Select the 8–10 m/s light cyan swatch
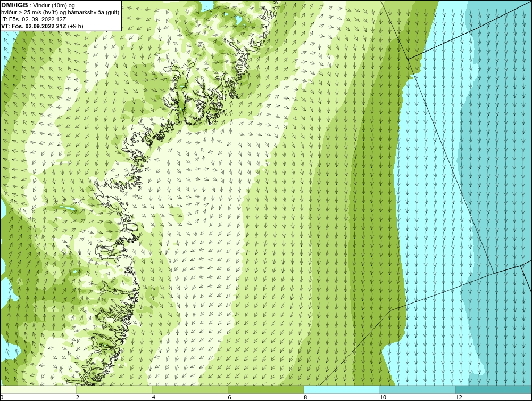The width and height of the screenshot is (532, 401). [342, 389]
